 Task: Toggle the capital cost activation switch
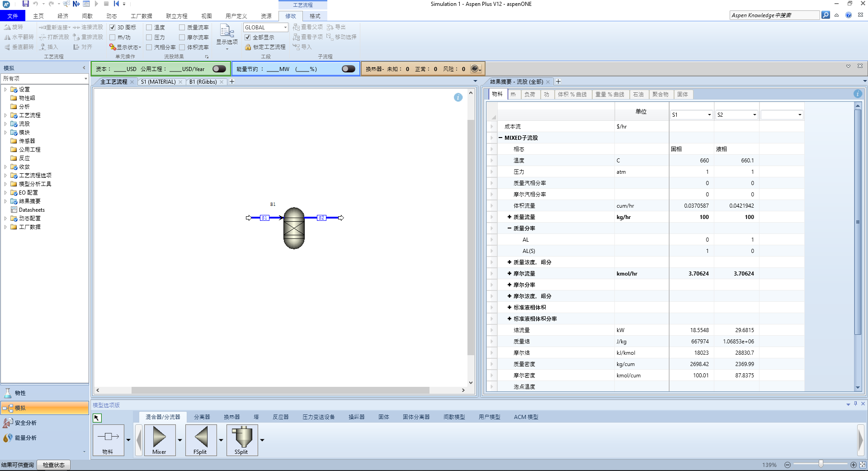pos(219,69)
